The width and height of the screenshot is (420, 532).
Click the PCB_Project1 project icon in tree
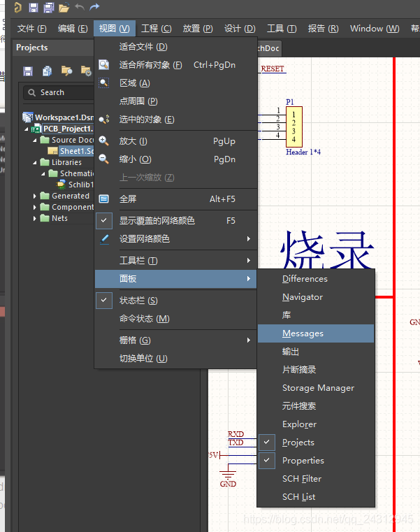tap(36, 129)
